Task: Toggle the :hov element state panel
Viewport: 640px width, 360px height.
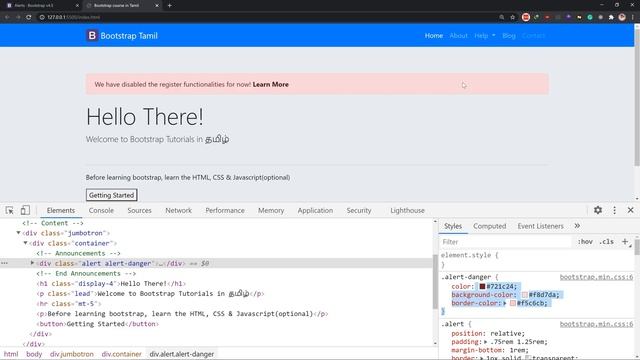Action: pyautogui.click(x=585, y=242)
